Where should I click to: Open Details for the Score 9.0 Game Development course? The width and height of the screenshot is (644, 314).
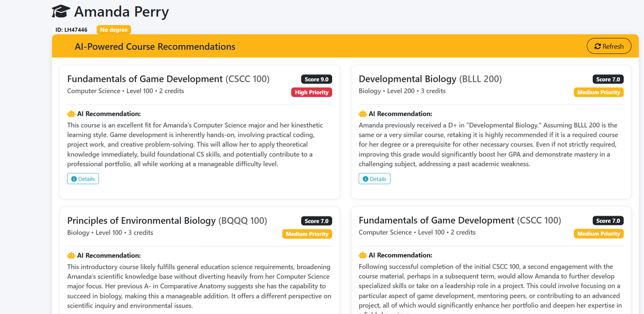click(x=83, y=179)
